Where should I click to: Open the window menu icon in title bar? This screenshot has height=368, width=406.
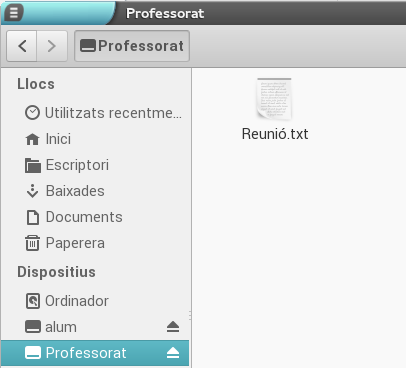[14, 13]
